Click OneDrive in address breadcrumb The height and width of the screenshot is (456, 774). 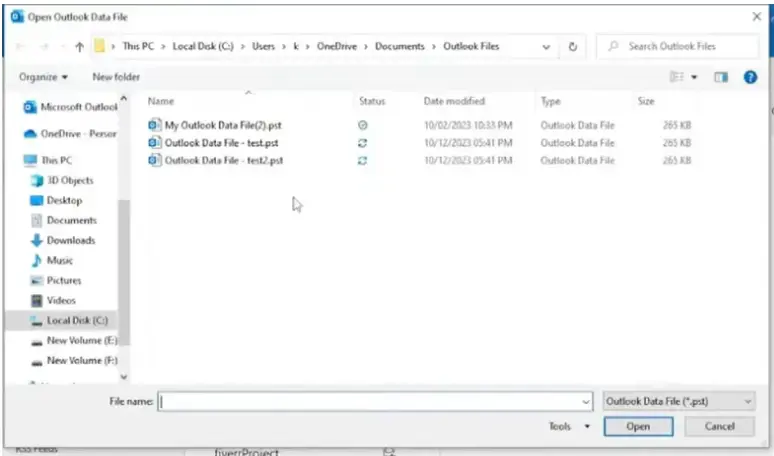[337, 46]
